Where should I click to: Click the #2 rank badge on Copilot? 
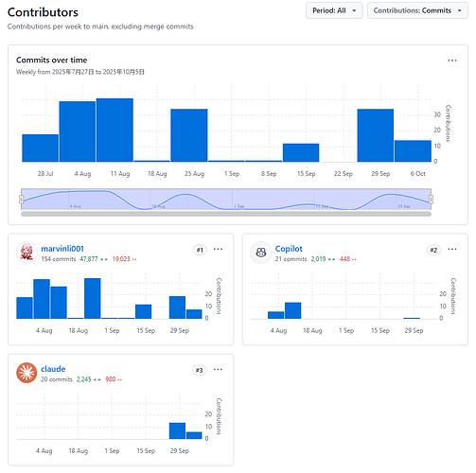click(433, 250)
